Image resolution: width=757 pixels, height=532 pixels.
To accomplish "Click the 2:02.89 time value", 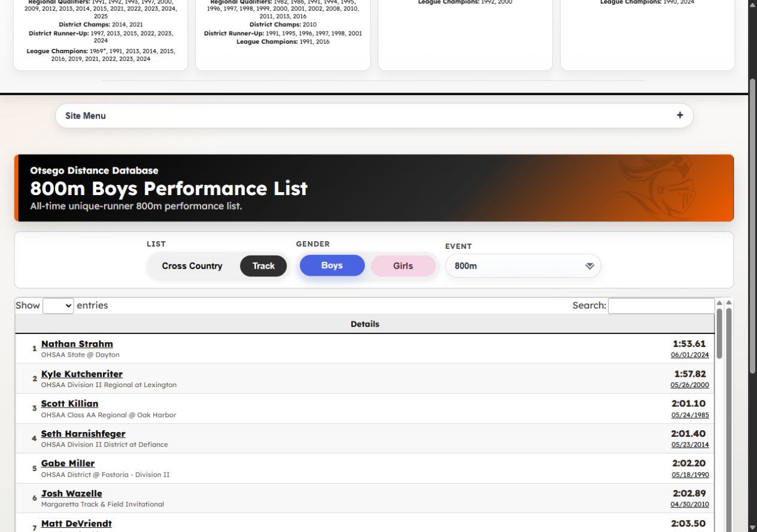I will pyautogui.click(x=689, y=494).
